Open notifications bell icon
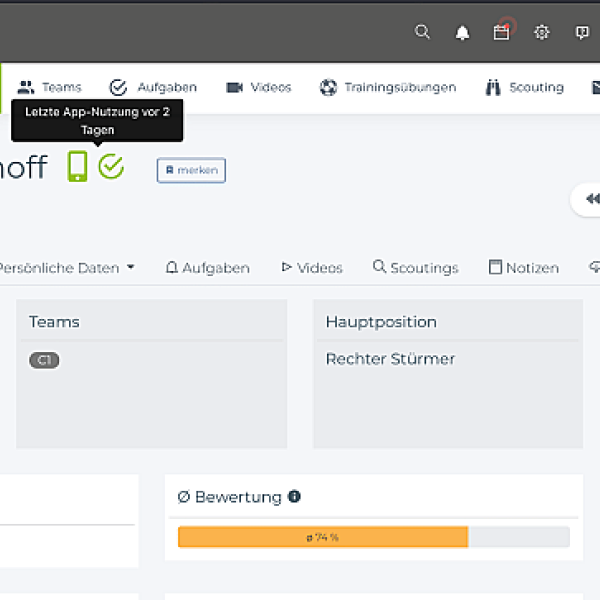This screenshot has height=600, width=600. tap(462, 33)
